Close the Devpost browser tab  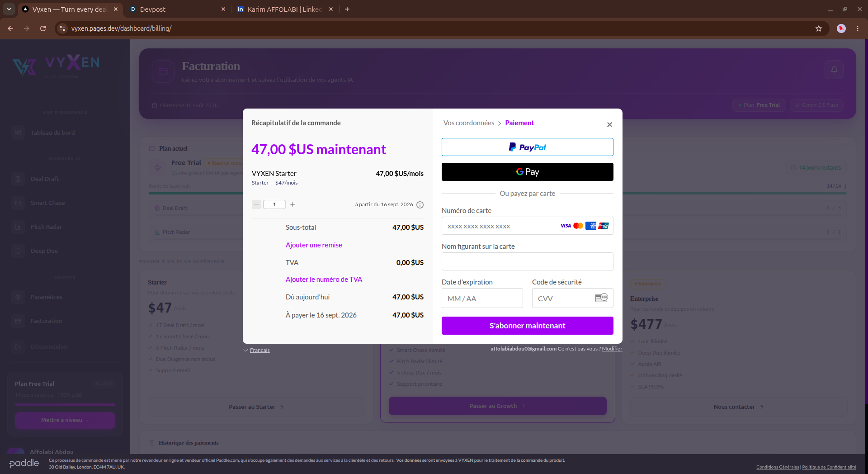click(x=223, y=9)
